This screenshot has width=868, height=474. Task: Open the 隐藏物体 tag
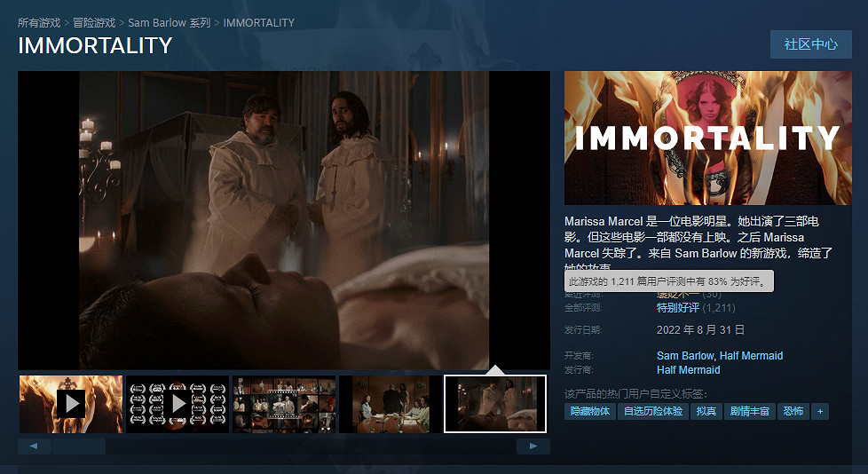[589, 411]
